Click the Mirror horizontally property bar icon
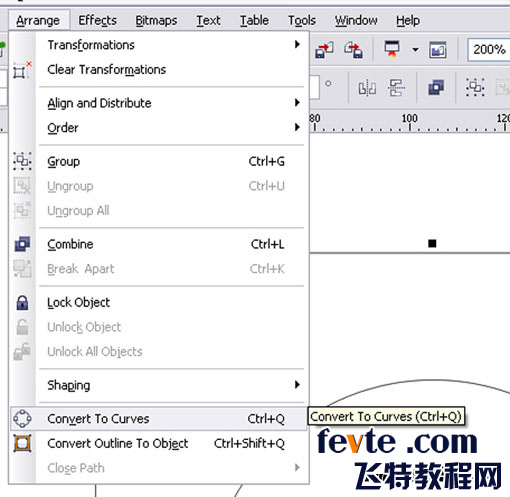Viewport: 510px width, 497px height. click(x=367, y=88)
